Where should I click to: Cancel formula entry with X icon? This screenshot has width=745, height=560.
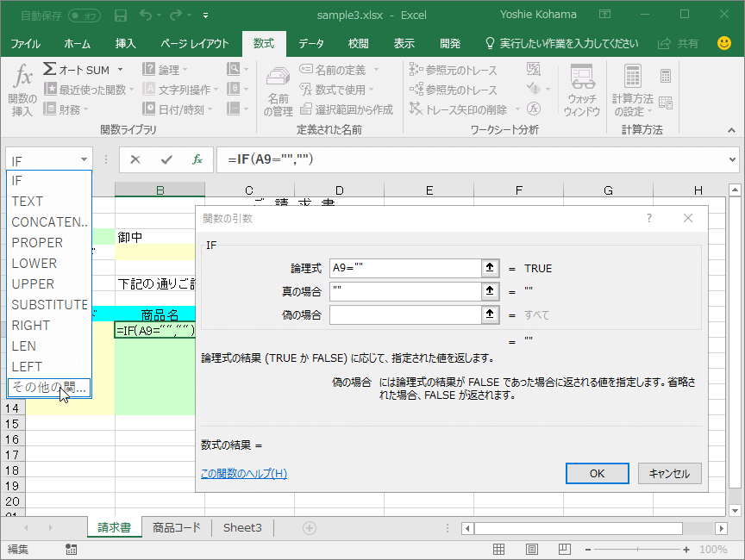pos(135,159)
